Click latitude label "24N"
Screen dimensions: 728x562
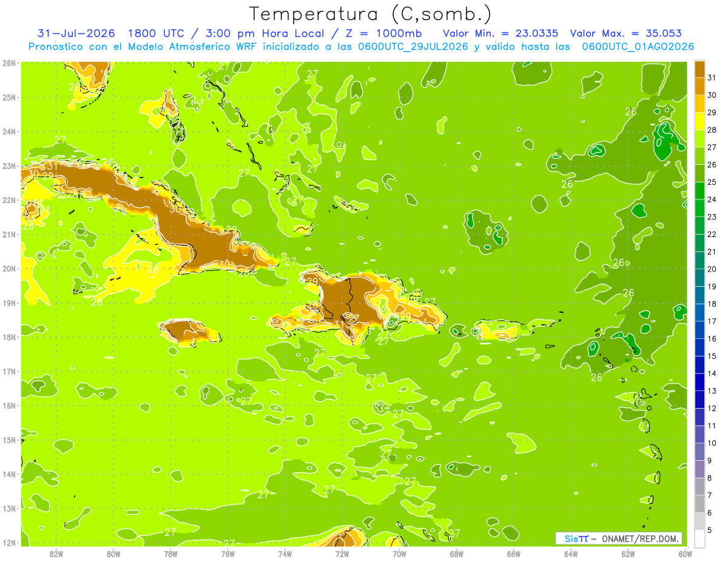click(x=9, y=132)
